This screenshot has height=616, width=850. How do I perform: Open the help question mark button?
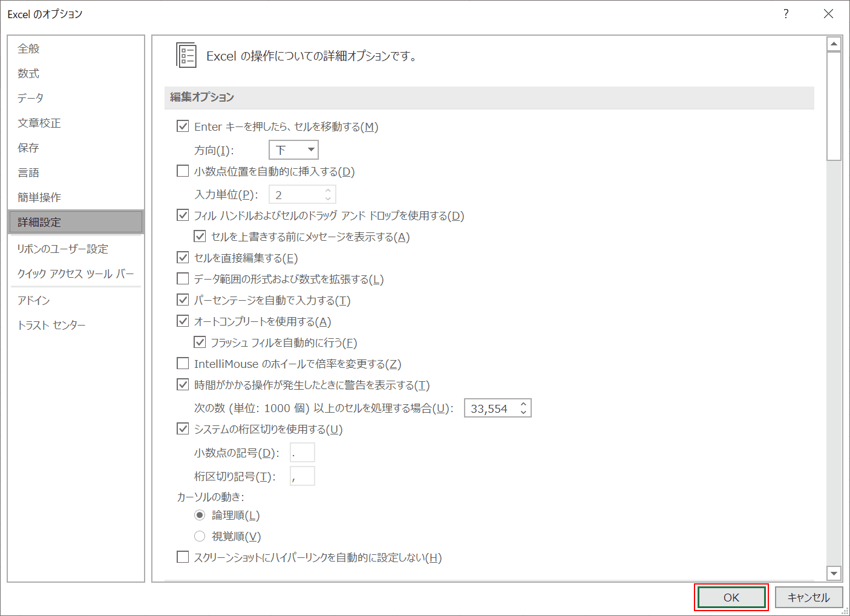coord(786,14)
